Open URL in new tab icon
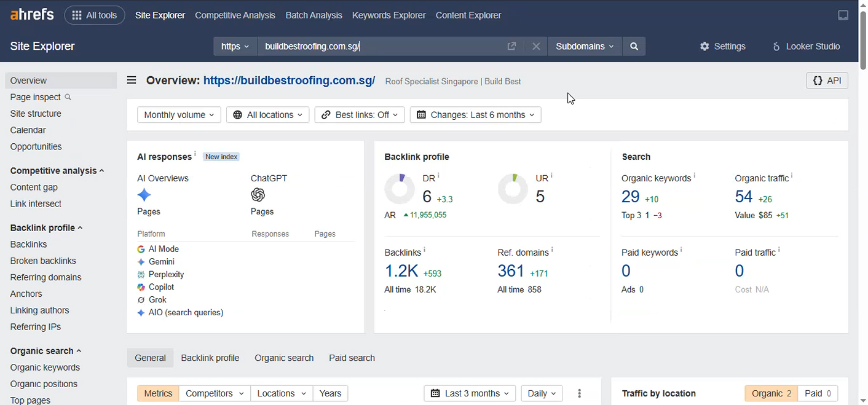 click(511, 46)
